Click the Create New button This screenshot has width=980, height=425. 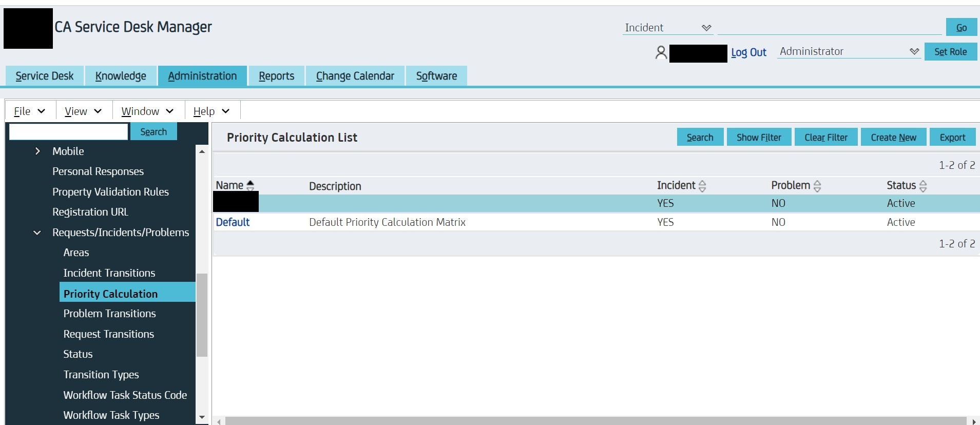893,138
